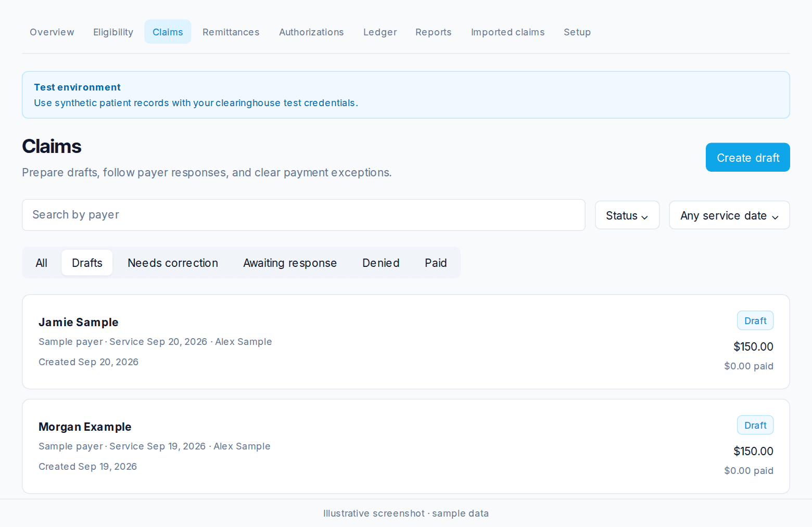Open the Ledger tab

tap(380, 32)
